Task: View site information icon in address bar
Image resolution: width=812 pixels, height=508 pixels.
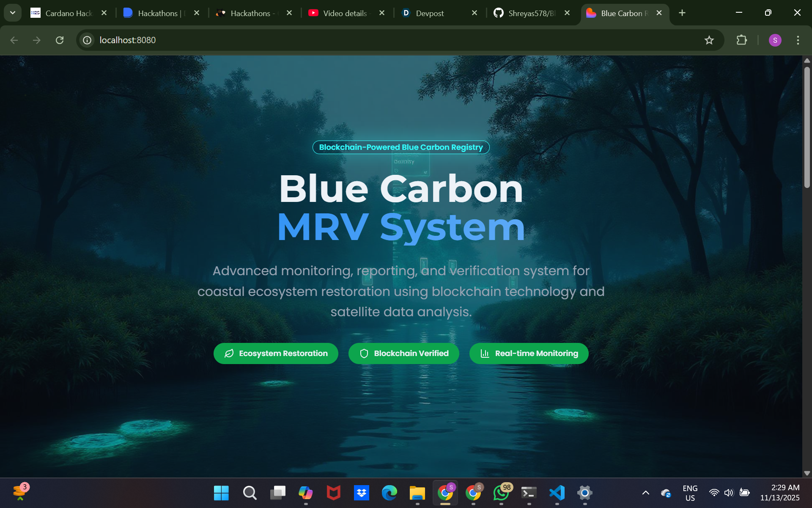Action: [x=87, y=40]
